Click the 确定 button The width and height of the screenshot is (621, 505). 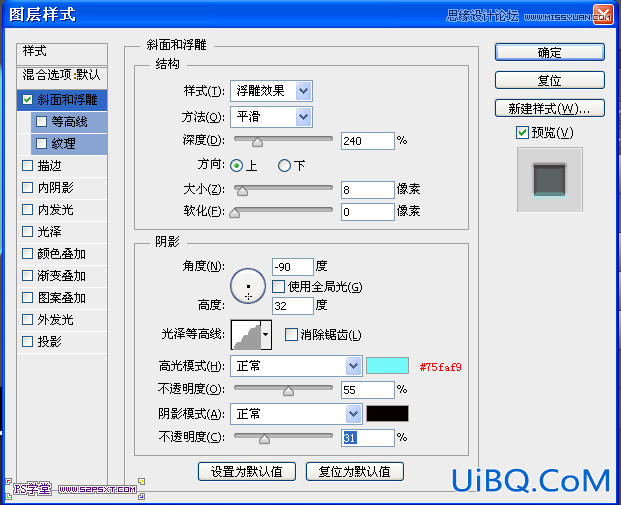(x=550, y=52)
